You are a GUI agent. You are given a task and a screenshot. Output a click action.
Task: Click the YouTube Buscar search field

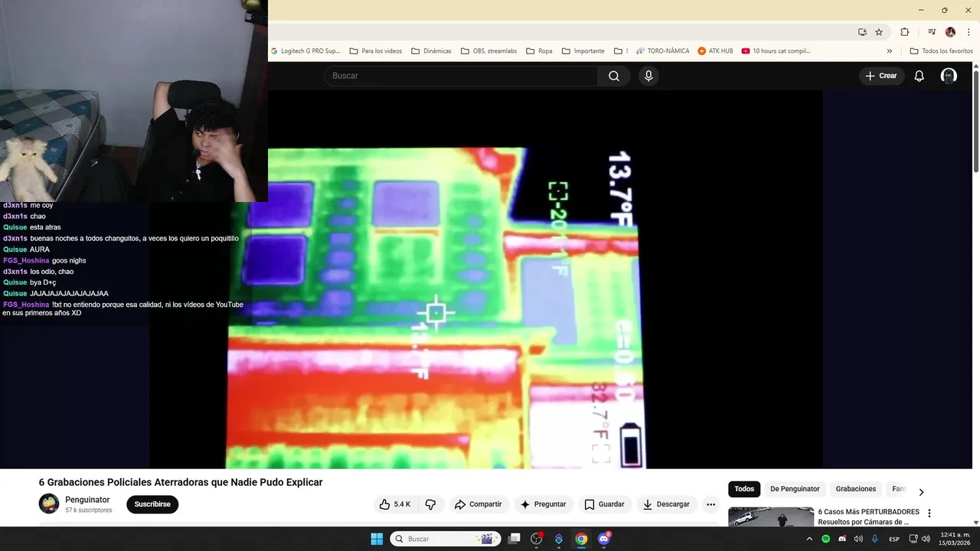[461, 76]
